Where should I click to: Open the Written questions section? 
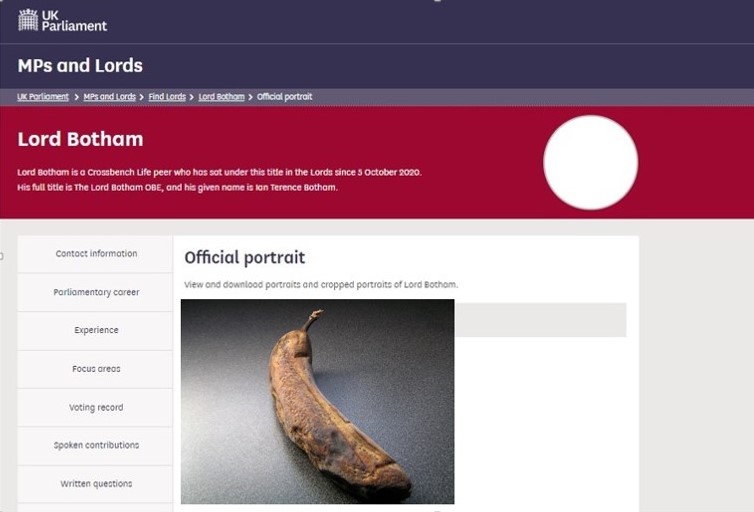tap(96, 484)
